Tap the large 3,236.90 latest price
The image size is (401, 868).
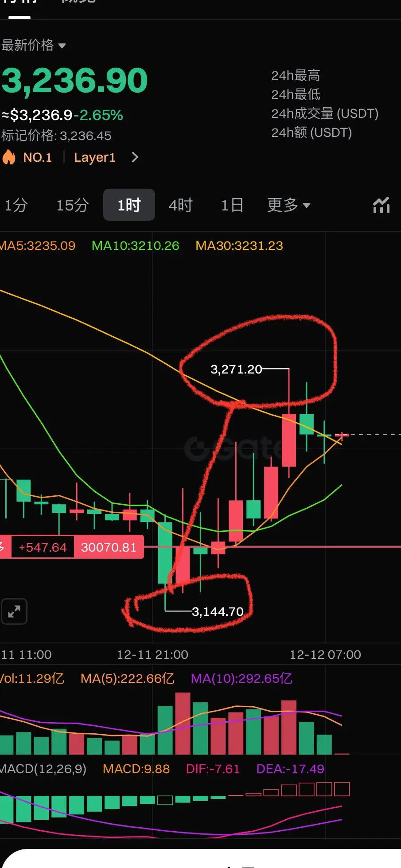pyautogui.click(x=74, y=81)
